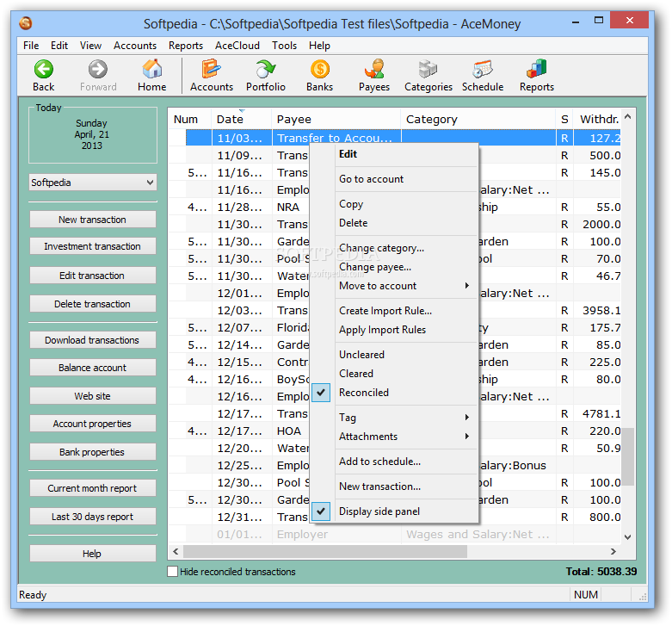Click the Account properties button

coord(93,424)
